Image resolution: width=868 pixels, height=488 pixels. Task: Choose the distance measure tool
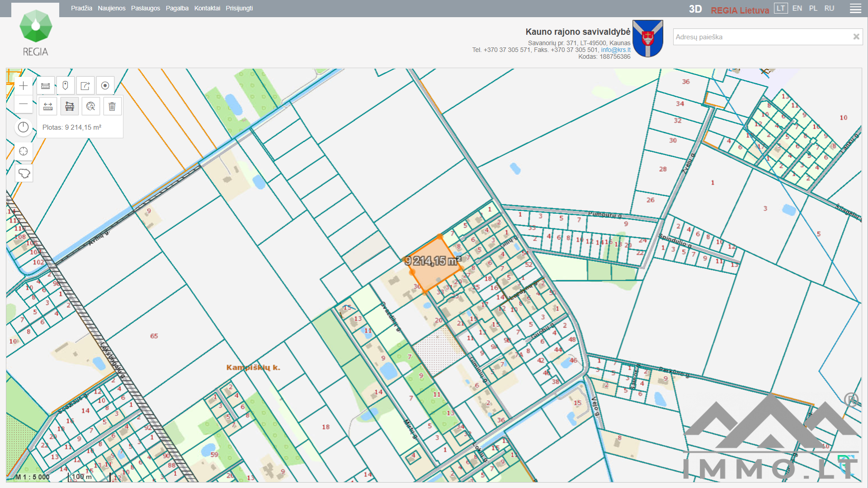[48, 107]
